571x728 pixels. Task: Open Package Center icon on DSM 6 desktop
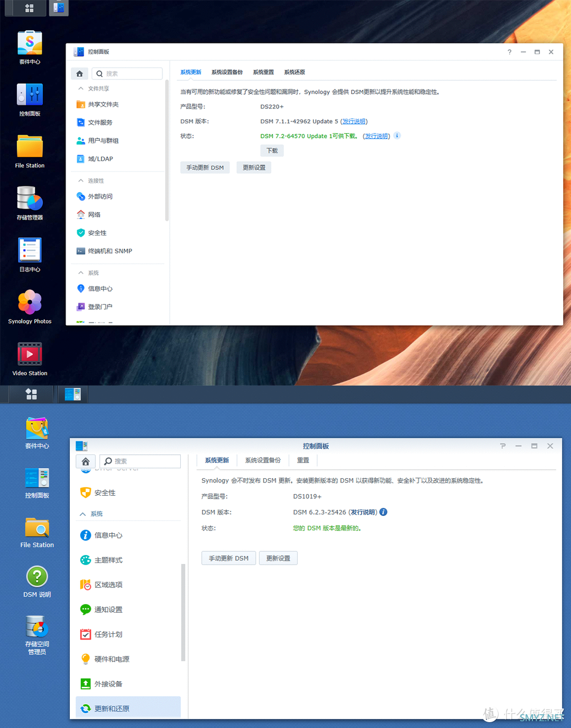(x=37, y=429)
